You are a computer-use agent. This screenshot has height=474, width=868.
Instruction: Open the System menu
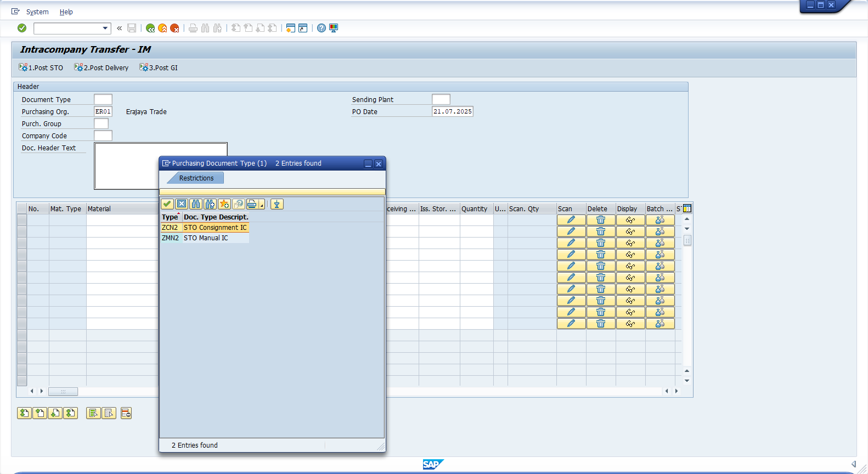(x=37, y=12)
